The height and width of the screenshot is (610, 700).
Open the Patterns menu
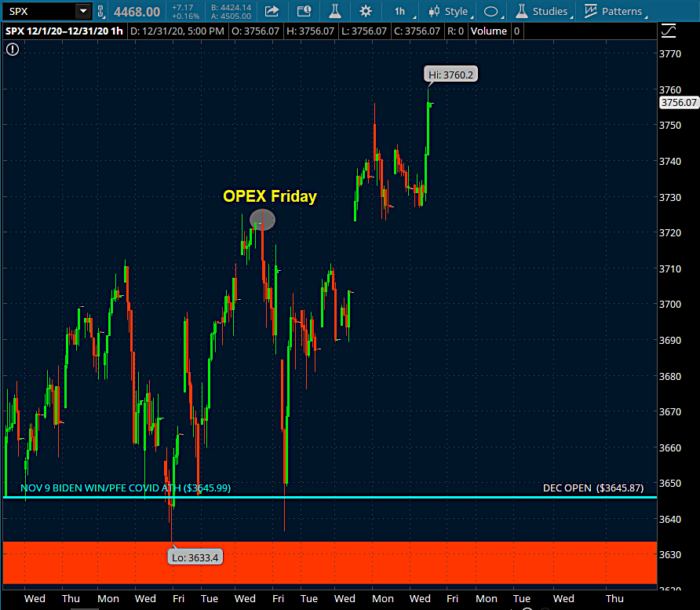pyautogui.click(x=613, y=11)
